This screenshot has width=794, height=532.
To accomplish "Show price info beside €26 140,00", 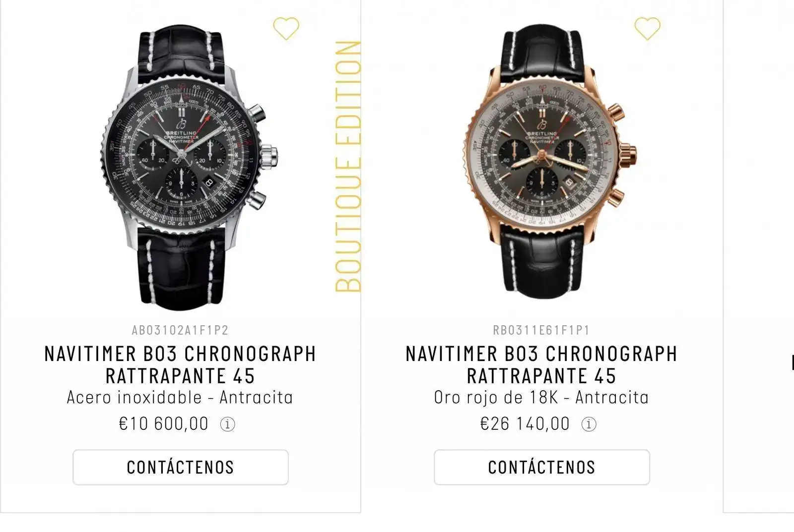I will click(589, 424).
